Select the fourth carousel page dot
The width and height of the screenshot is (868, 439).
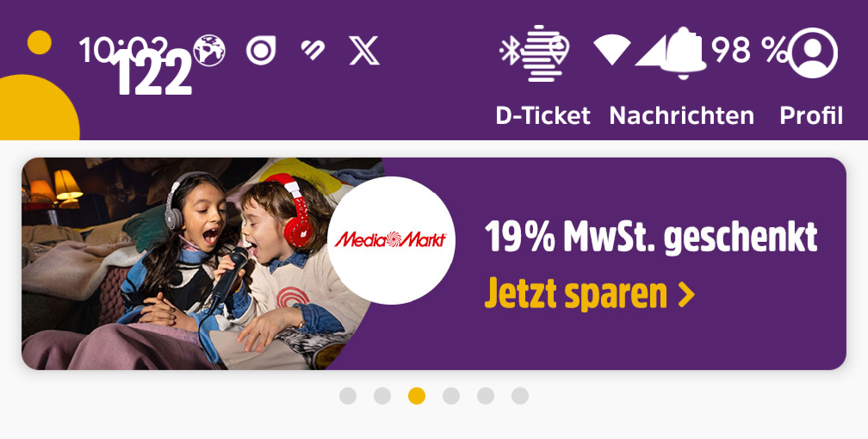(451, 396)
